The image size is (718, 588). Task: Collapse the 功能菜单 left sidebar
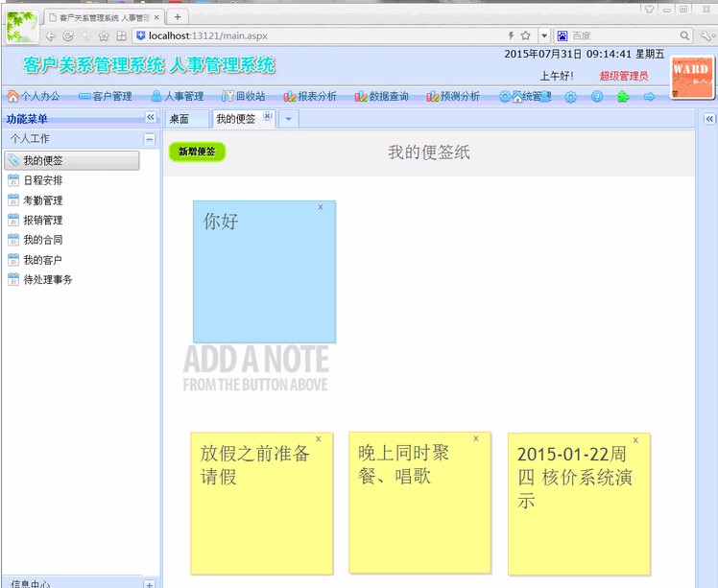(150, 117)
